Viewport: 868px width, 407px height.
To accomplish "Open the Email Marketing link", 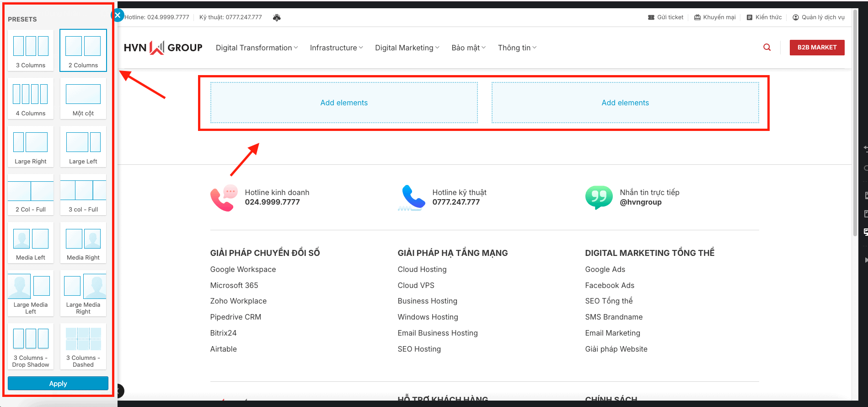I will (613, 333).
